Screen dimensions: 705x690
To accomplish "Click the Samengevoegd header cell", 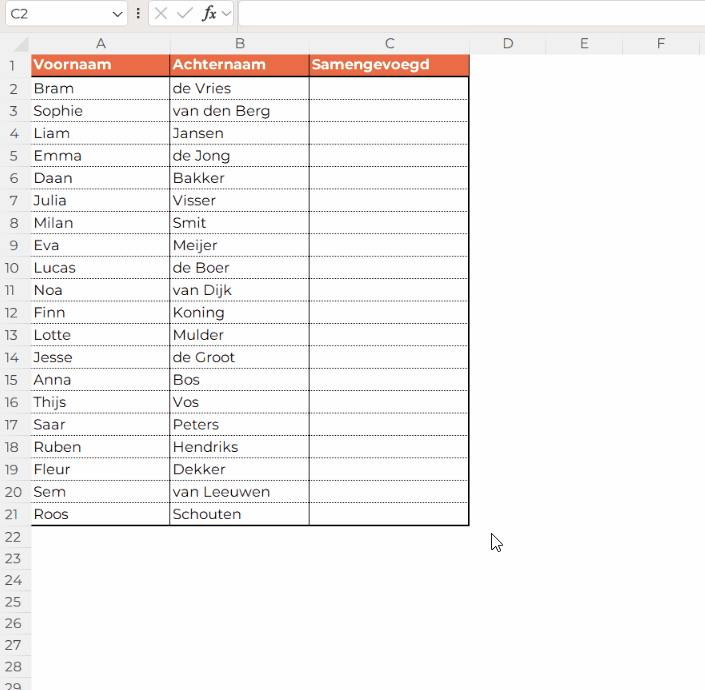I will [x=389, y=66].
